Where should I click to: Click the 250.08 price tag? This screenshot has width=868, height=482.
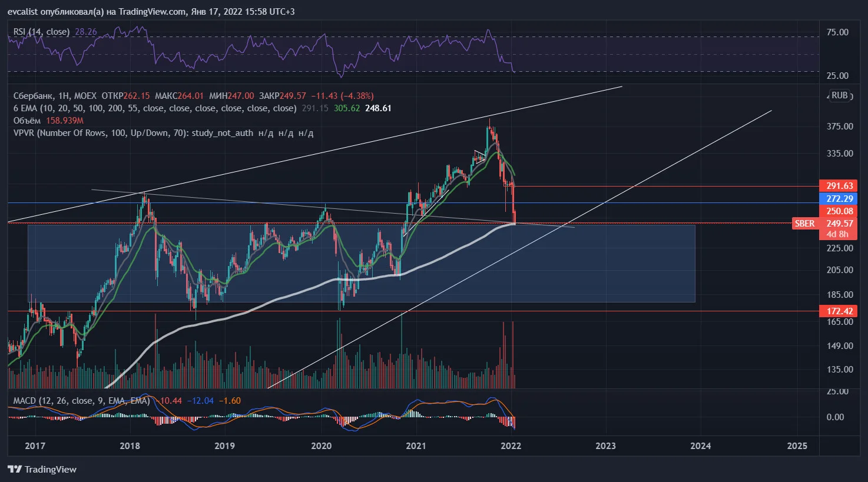(839, 211)
